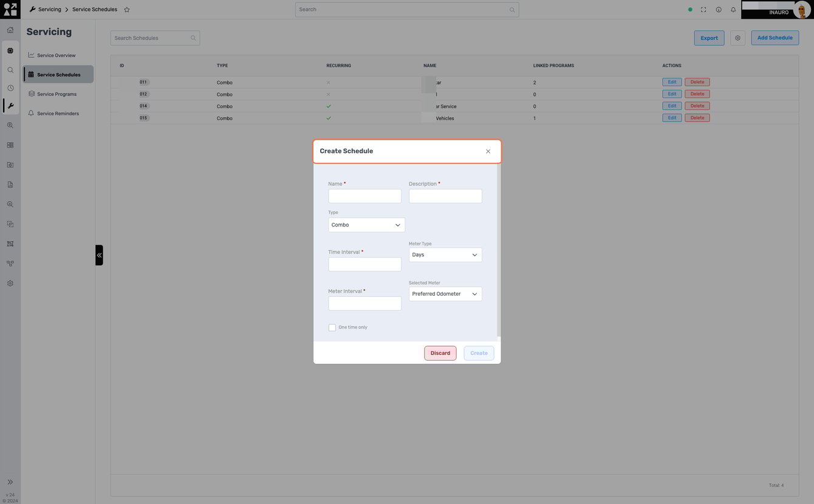Click the clock history icon in sidebar
Viewport: 814px width, 504px height.
[10, 88]
